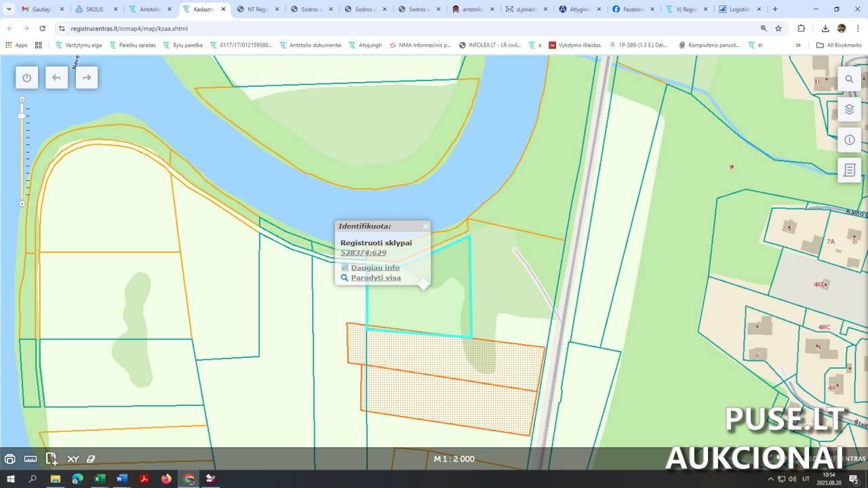Click the Daugiau info link
This screenshot has width=868, height=488.
pyautogui.click(x=375, y=268)
